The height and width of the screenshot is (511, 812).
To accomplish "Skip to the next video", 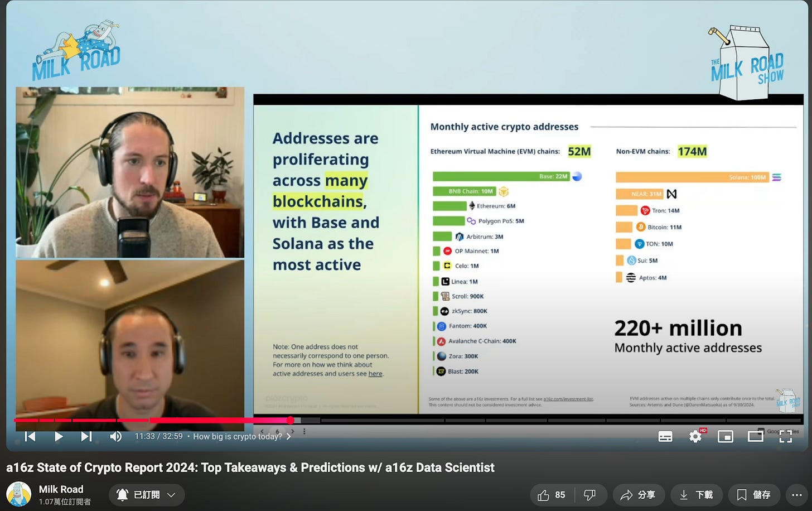I will [86, 436].
